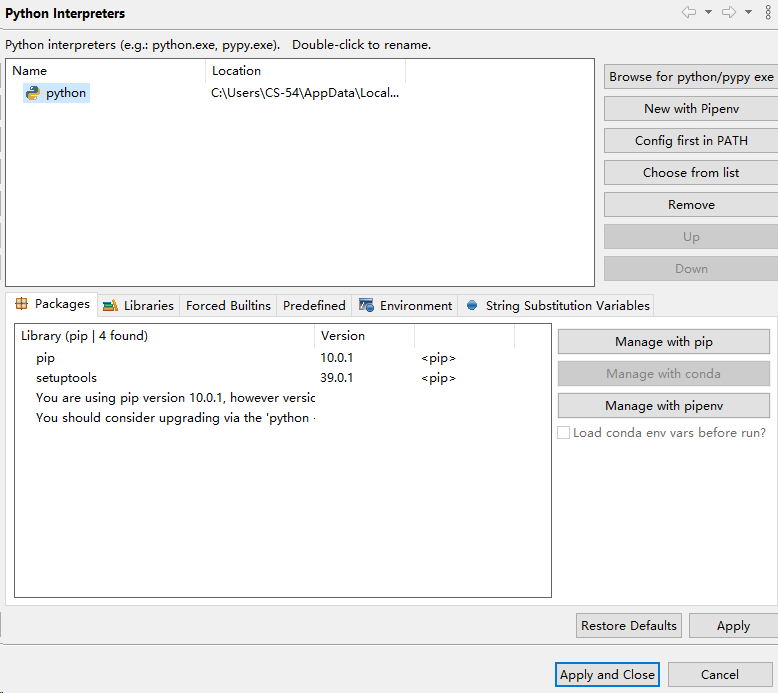Image resolution: width=778 pixels, height=693 pixels.
Task: Click Browse for python/pypy exe button
Action: pyautogui.click(x=691, y=77)
